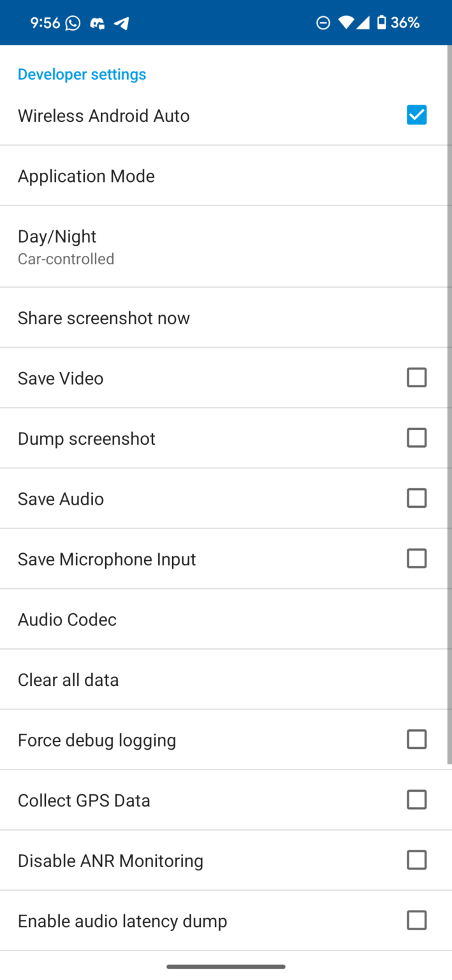Toggle Save Microphone Input
Image resolution: width=452 pixels, height=980 pixels.
416,558
